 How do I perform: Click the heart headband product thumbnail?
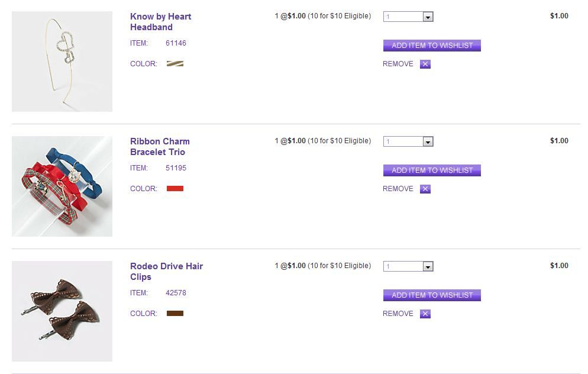62,62
